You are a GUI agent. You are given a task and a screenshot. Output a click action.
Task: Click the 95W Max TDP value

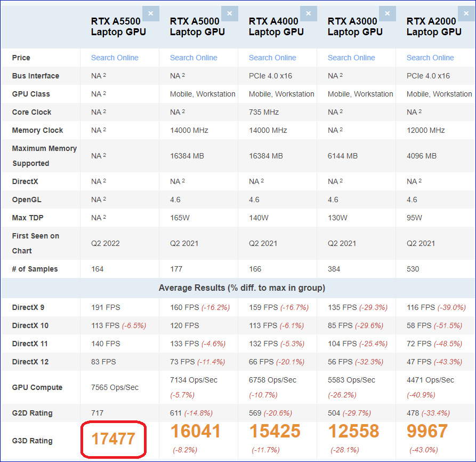click(414, 218)
